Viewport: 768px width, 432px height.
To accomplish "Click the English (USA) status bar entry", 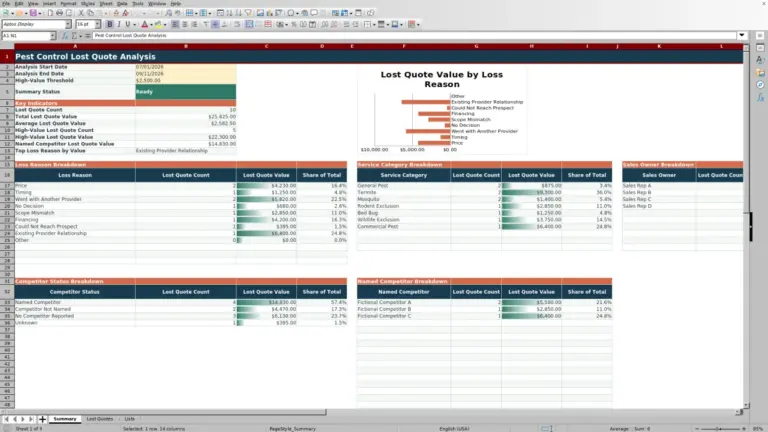I will [x=454, y=429].
